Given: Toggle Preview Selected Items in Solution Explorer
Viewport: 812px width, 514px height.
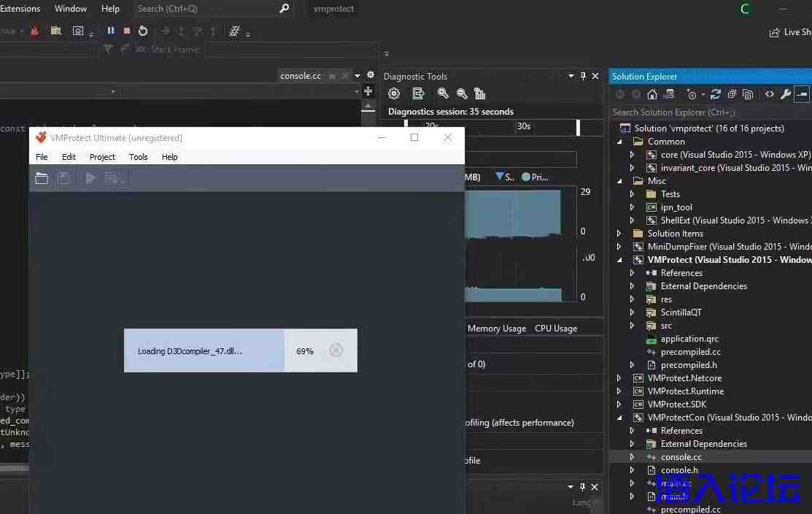Looking at the screenshot, I should (802, 94).
